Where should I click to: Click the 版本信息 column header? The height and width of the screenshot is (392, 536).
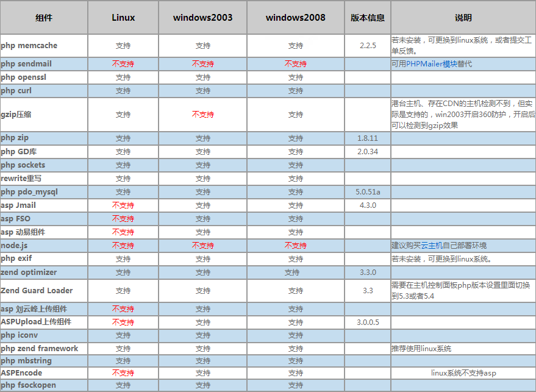click(368, 18)
